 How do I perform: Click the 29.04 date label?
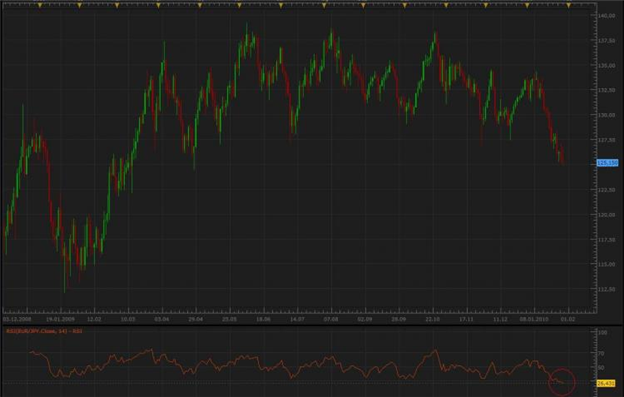point(195,319)
